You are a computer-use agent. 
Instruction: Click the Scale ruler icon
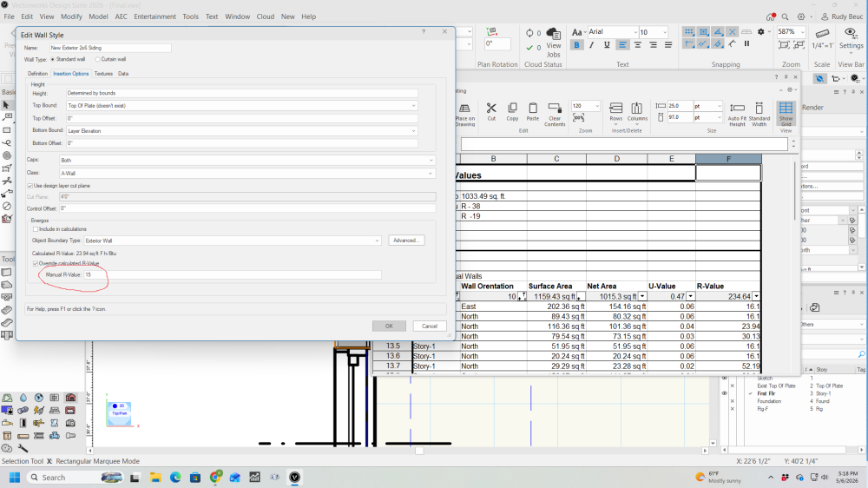click(x=823, y=33)
